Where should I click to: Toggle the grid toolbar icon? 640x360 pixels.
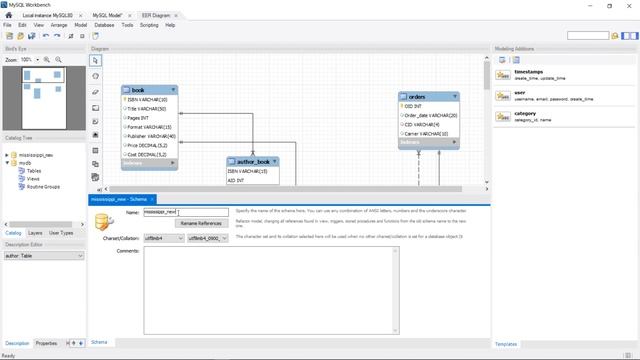coord(71,36)
